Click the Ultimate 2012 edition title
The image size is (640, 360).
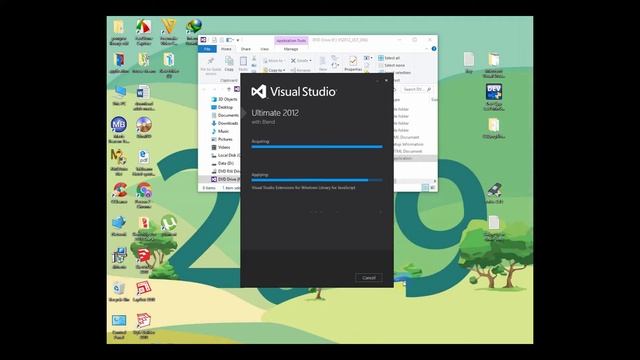[x=275, y=113]
